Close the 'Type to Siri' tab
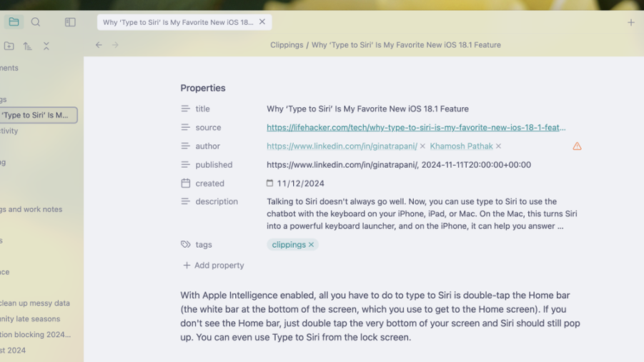 (x=262, y=22)
